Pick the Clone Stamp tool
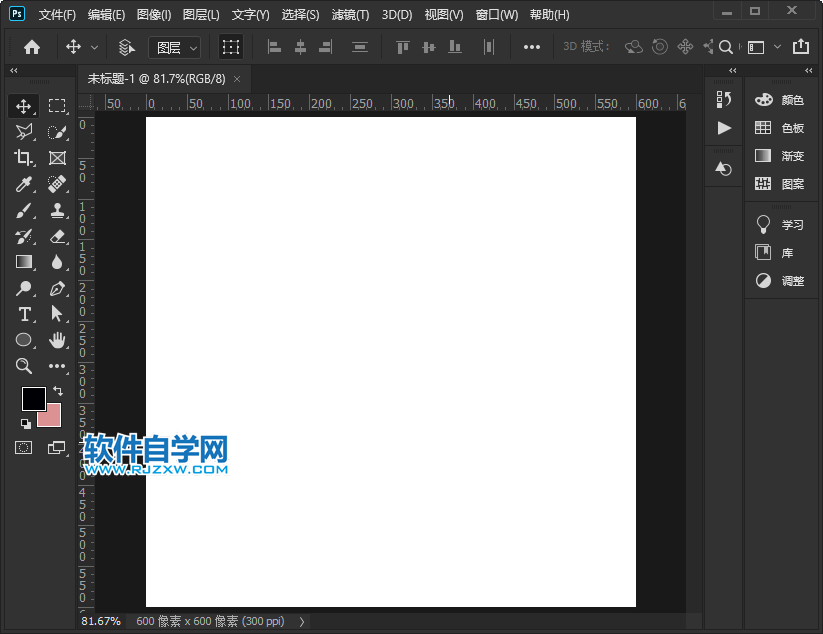This screenshot has height=634, width=823. (x=57, y=210)
